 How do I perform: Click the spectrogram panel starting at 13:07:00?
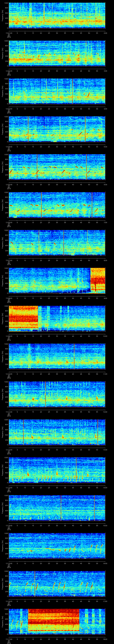click(57, 243)
